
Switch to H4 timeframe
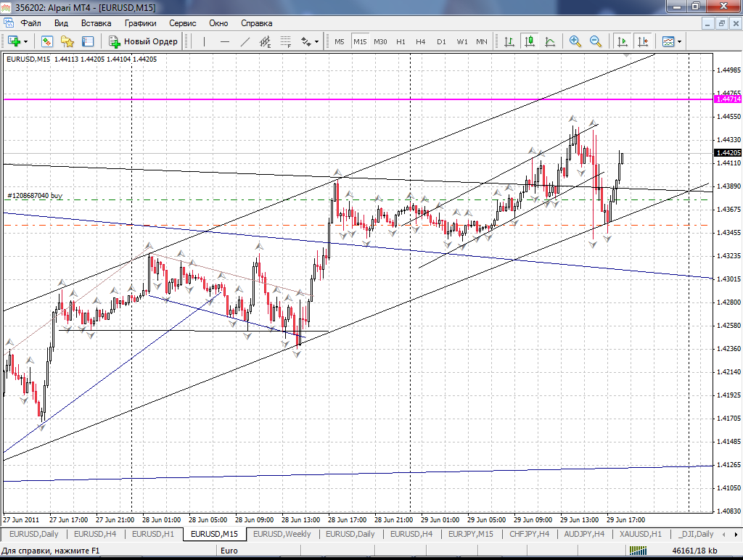pos(420,41)
